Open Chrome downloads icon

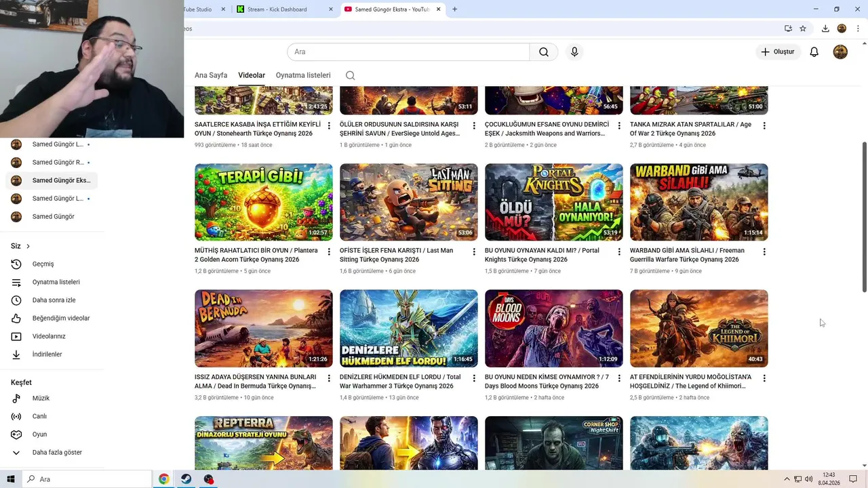(825, 28)
